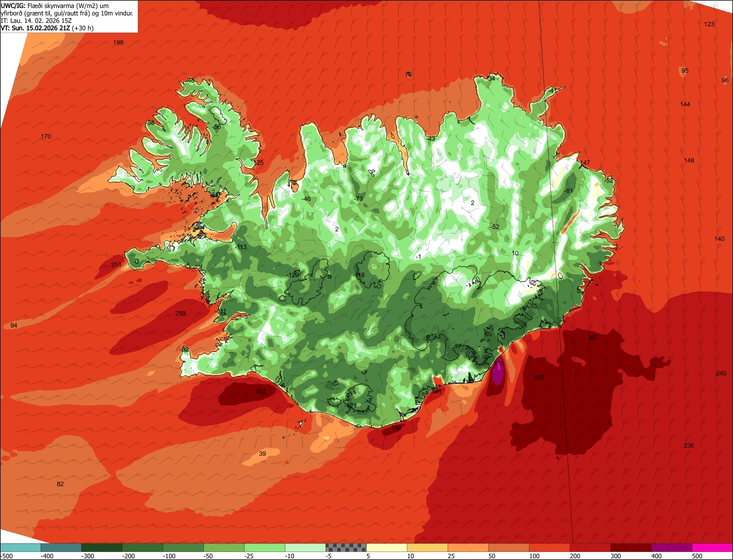
Task: Click the map value 82
Action: pyautogui.click(x=60, y=484)
